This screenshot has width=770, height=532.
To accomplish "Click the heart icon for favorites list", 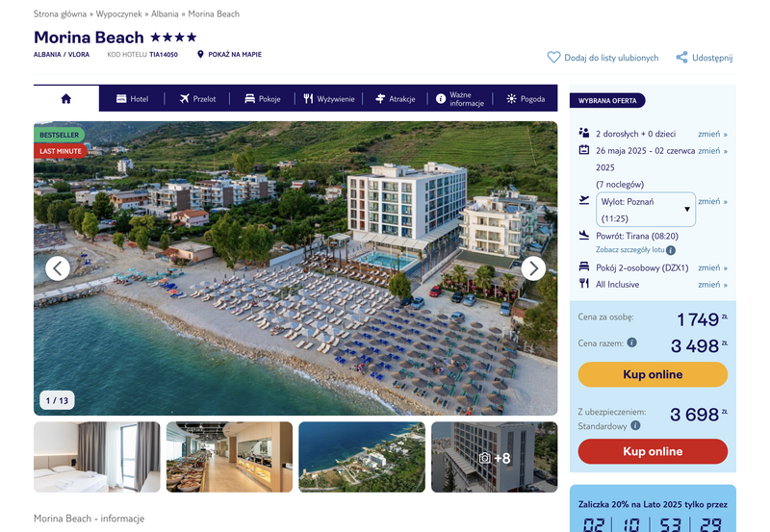I will 553,58.
